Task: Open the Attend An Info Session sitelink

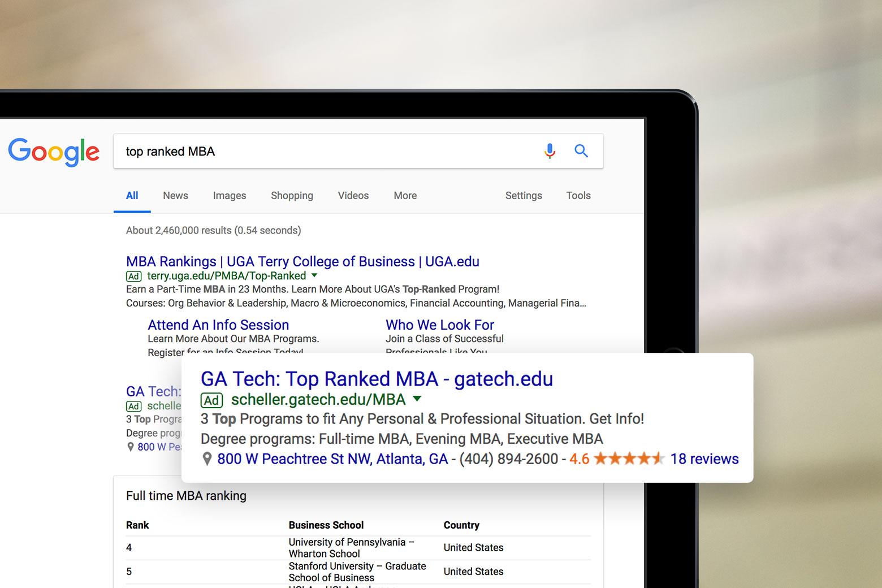Action: click(x=218, y=325)
